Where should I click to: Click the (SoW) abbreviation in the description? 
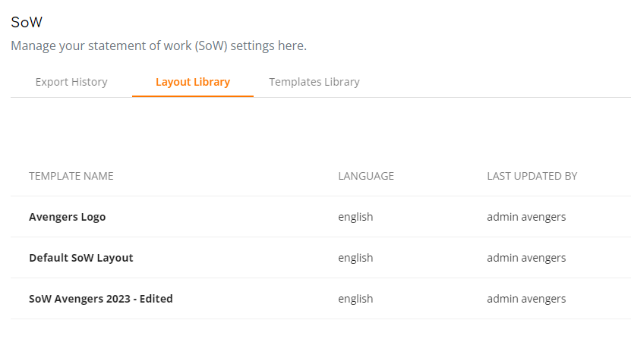(211, 45)
